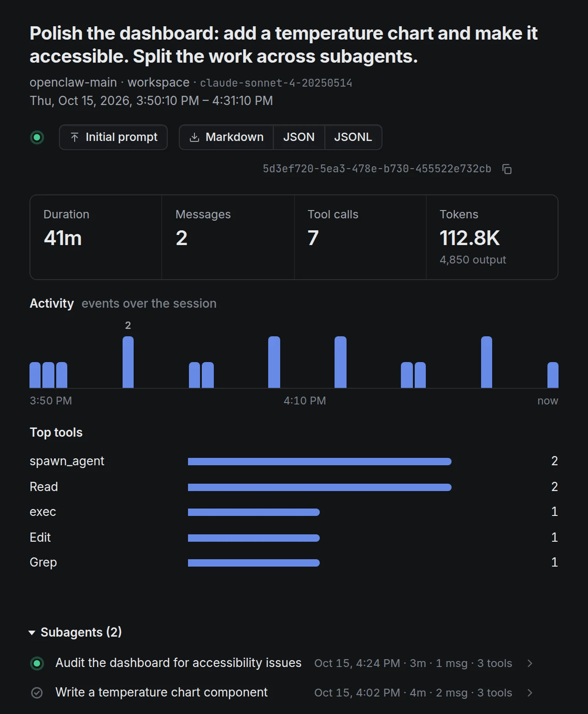Open the temperature chart subagent chevron
588x714 pixels.
pos(530,693)
